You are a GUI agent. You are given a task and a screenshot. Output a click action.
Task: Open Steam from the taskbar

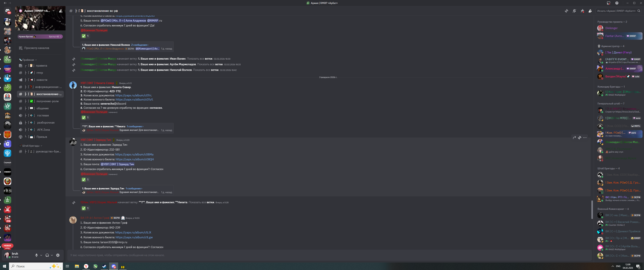[x=104, y=266]
